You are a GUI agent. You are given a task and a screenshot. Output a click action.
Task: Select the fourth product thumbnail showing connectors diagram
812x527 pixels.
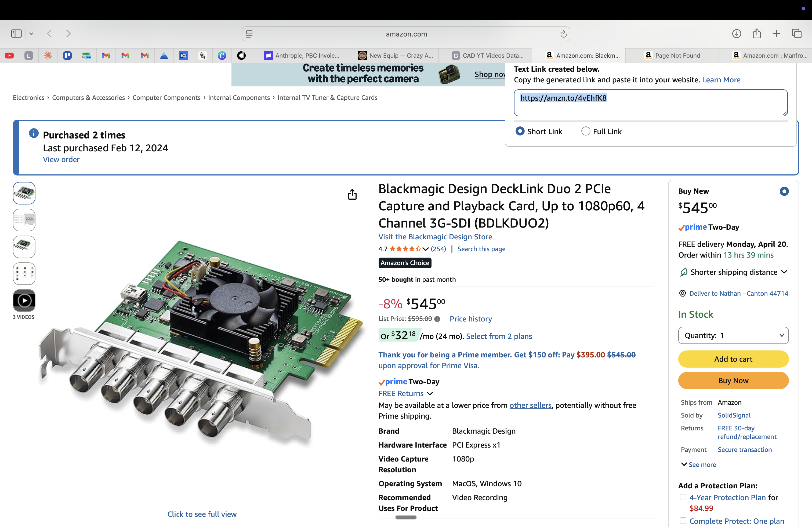point(24,273)
